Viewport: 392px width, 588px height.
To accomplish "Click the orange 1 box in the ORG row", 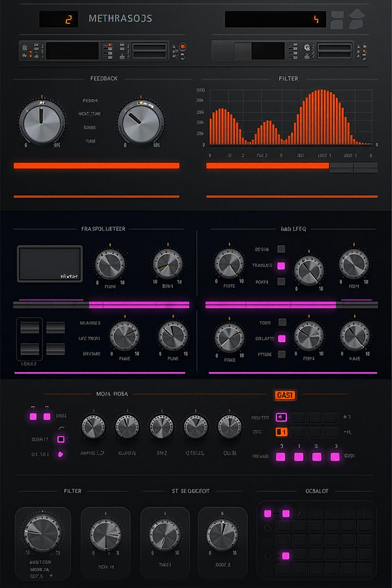I will tap(281, 432).
